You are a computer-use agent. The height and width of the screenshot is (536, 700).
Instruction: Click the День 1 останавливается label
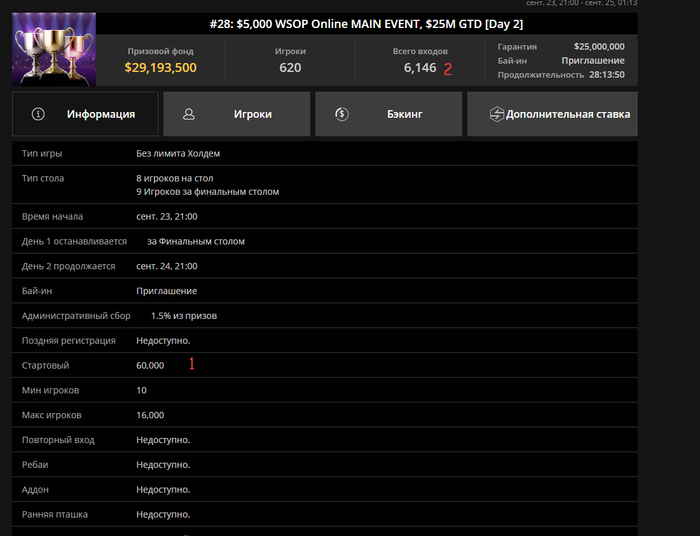tap(74, 241)
